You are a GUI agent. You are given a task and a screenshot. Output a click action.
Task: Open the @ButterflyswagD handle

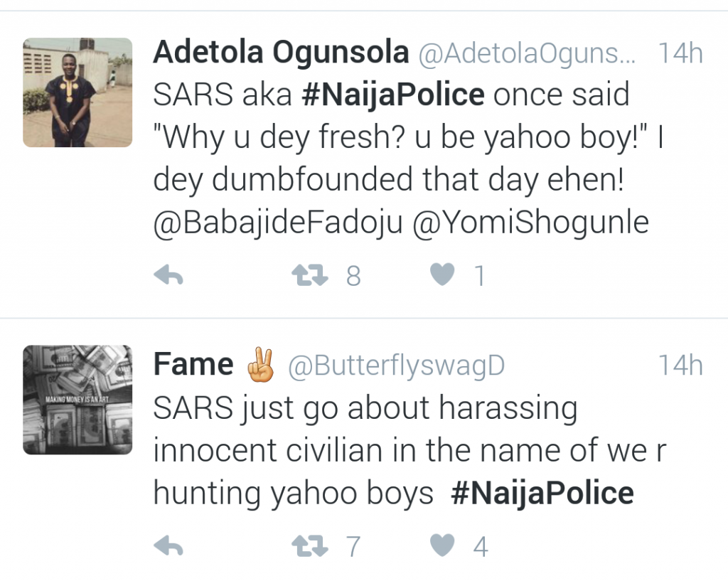coord(396,366)
